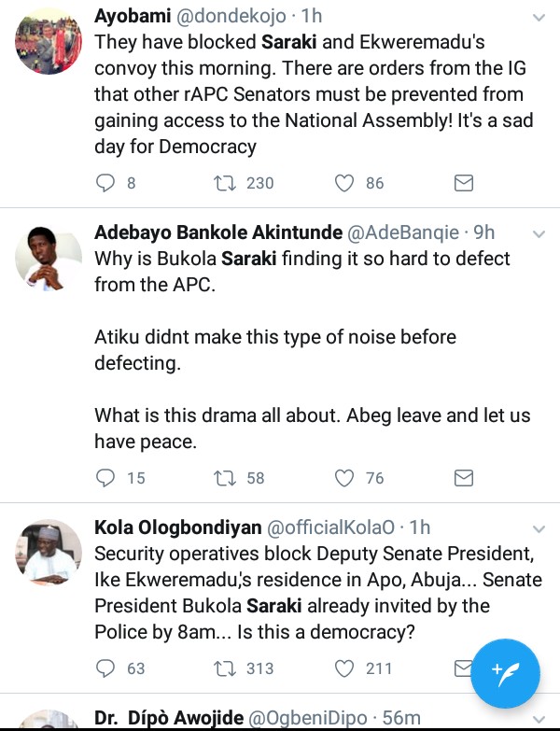The width and height of the screenshot is (560, 731).
Task: Retweet Kola Ologbondiyan's tweet
Action: [x=225, y=668]
